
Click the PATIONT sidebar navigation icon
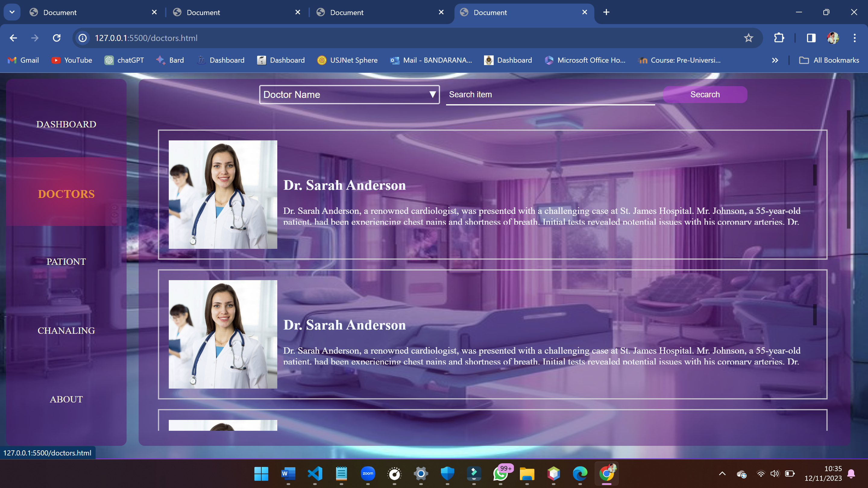66,261
